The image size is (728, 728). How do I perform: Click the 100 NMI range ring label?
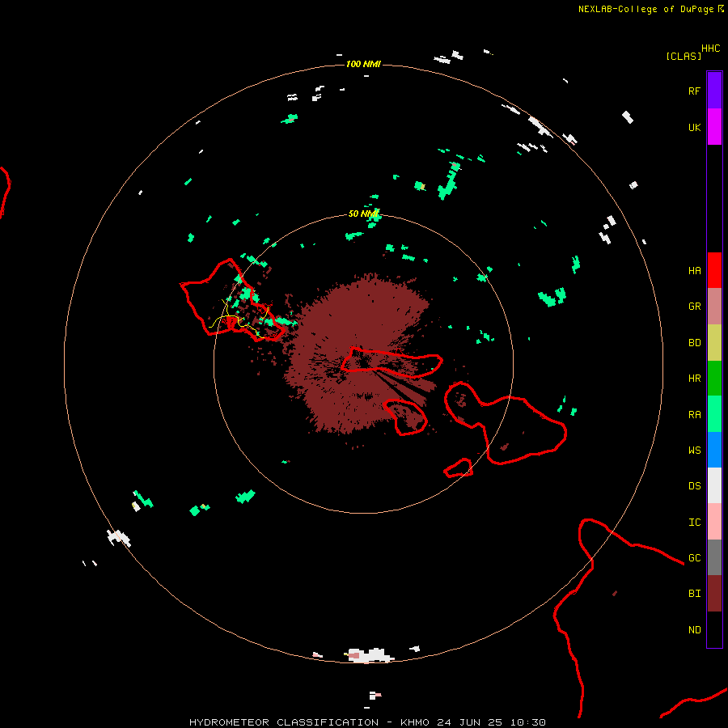point(363,64)
